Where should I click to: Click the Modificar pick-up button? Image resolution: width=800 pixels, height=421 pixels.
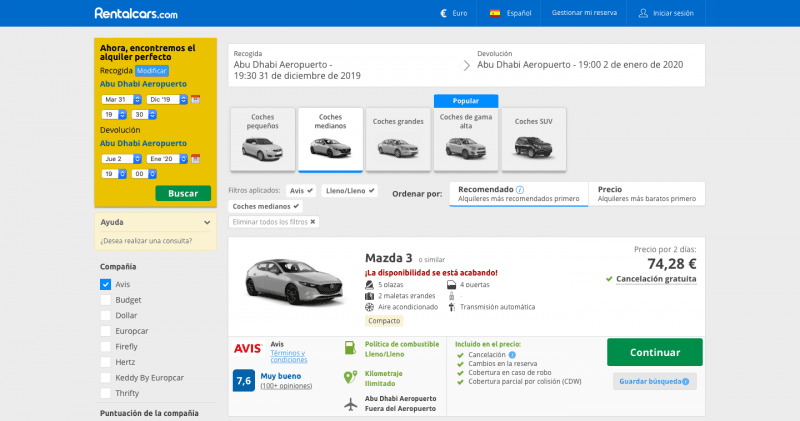click(152, 71)
